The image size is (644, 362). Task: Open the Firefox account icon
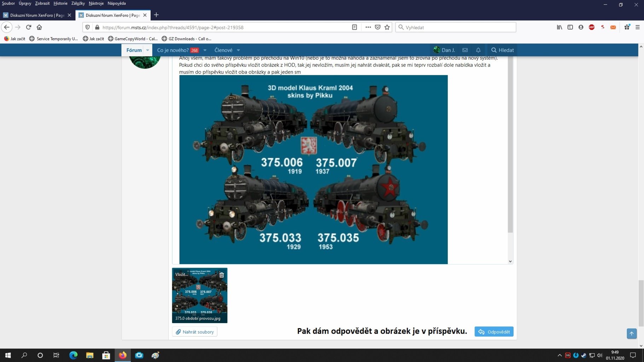point(581,27)
